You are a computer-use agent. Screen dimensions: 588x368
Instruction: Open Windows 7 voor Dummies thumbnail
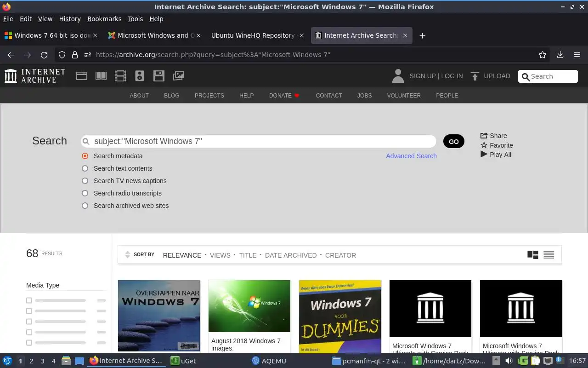point(340,316)
